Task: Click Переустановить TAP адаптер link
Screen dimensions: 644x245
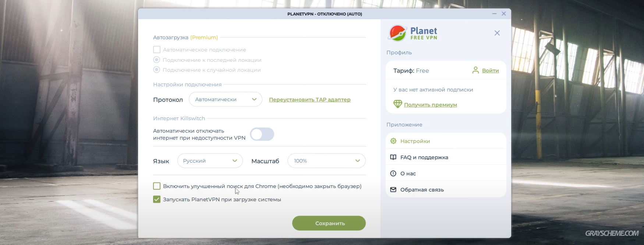Action: click(x=310, y=100)
